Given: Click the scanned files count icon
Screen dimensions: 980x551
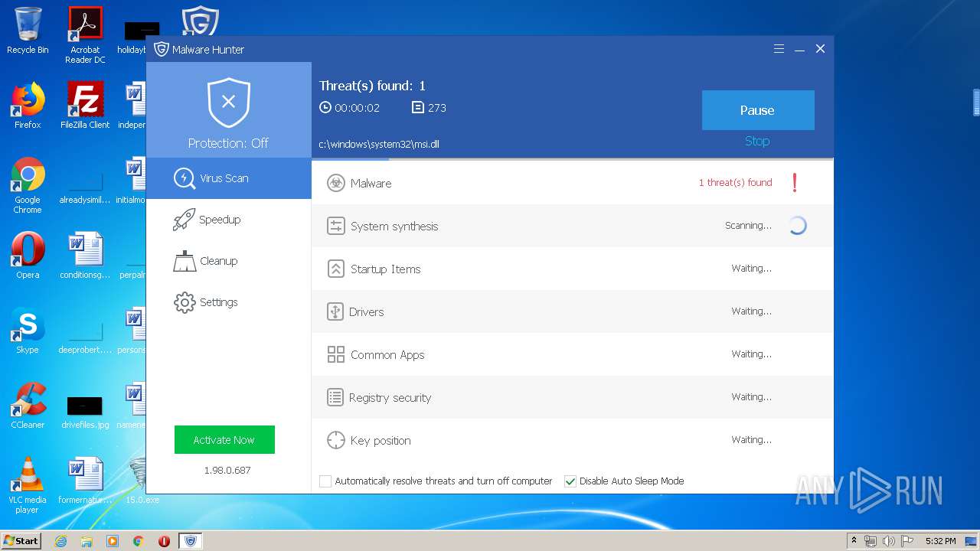Looking at the screenshot, I should (417, 108).
